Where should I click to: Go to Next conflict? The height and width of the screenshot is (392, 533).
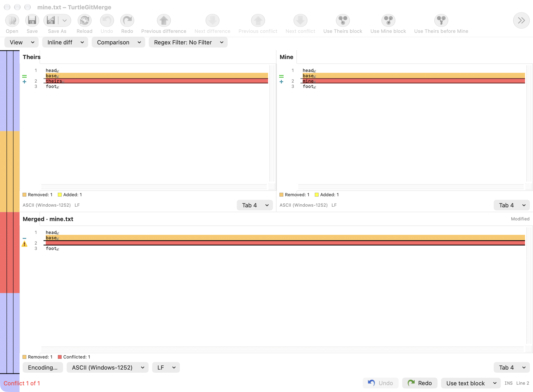point(300,21)
